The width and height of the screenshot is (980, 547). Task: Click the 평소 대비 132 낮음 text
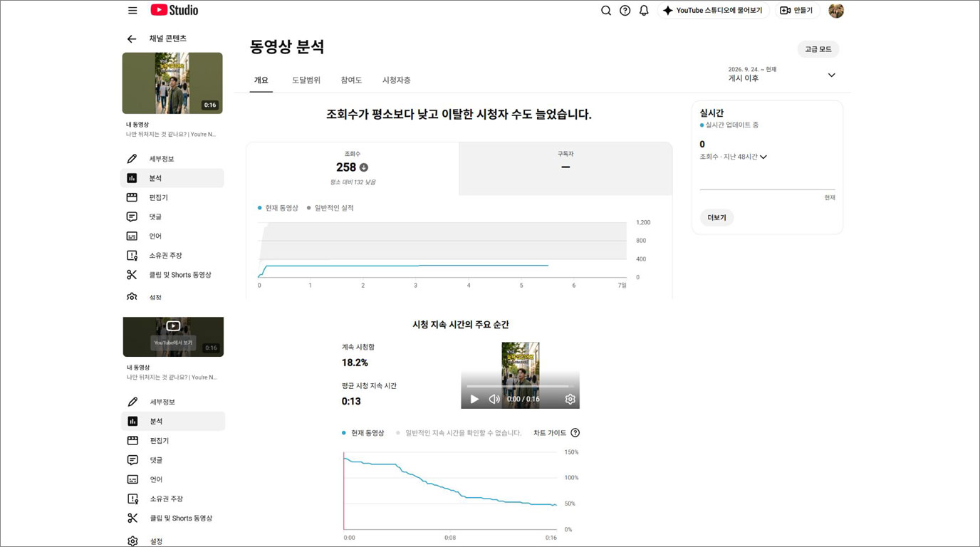353,182
